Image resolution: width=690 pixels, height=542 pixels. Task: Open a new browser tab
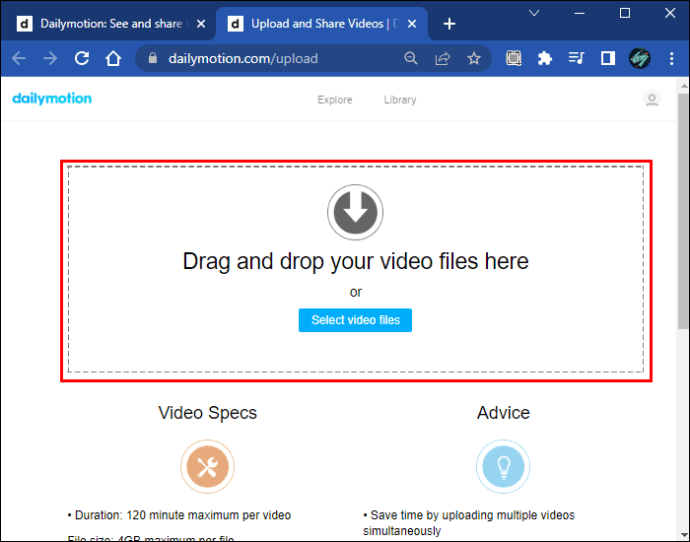coord(449,24)
